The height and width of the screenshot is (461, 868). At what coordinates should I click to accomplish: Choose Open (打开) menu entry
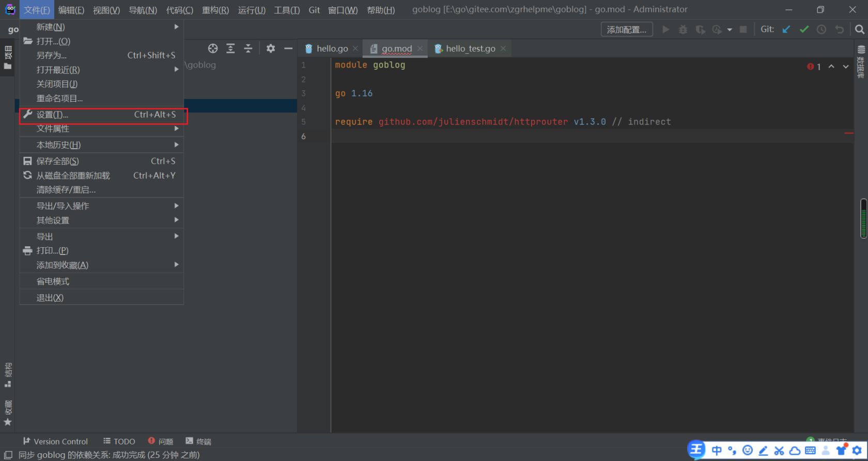click(x=102, y=41)
